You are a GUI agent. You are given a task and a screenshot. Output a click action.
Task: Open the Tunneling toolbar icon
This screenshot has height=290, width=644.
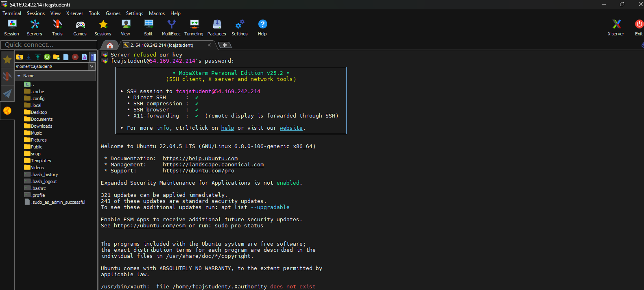click(194, 28)
